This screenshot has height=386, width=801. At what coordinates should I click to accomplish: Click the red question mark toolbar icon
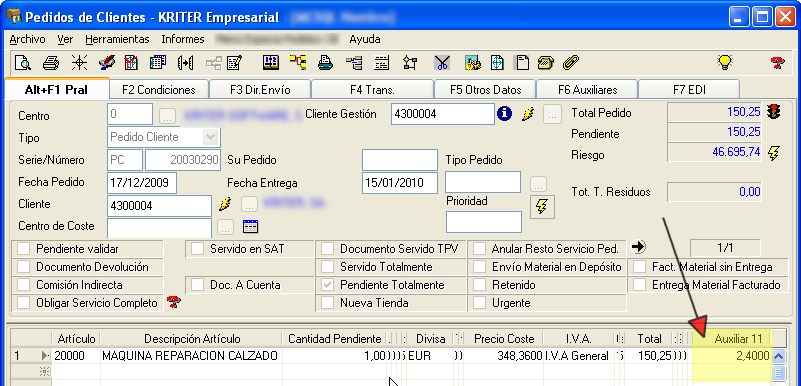click(777, 63)
